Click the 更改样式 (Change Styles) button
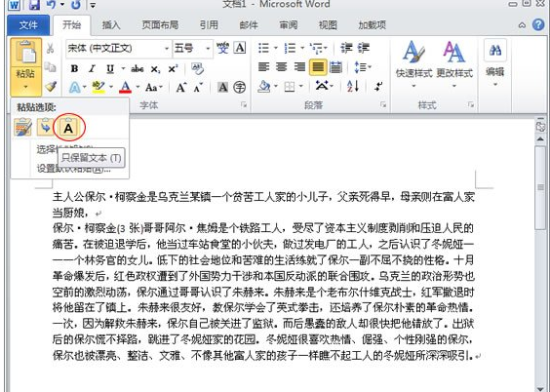Viewport: 550px width, 392px height. (x=454, y=65)
